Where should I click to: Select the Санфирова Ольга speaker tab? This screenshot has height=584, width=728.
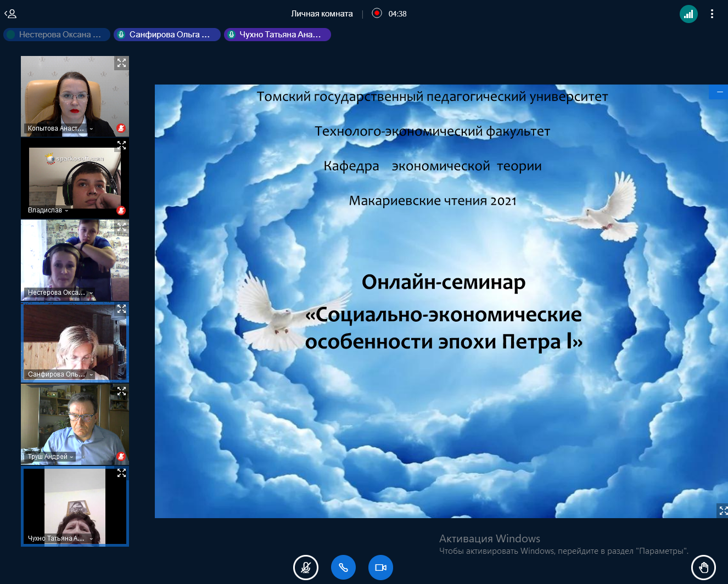tap(167, 35)
